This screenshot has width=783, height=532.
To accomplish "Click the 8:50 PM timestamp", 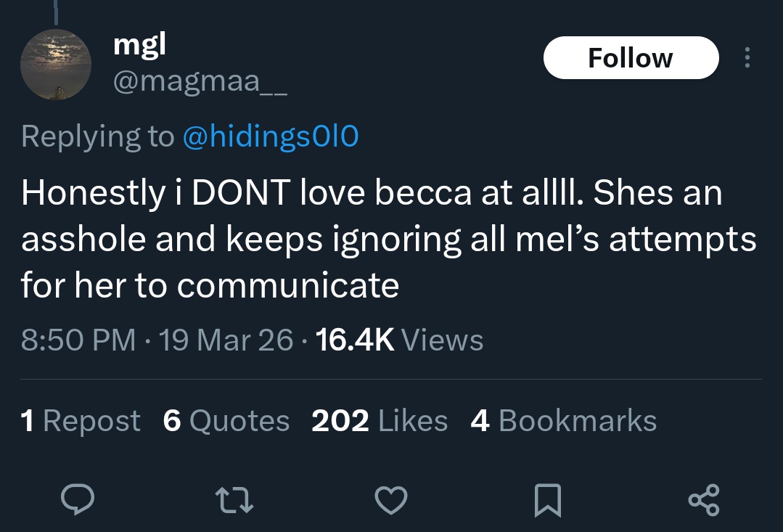I will (x=78, y=340).
